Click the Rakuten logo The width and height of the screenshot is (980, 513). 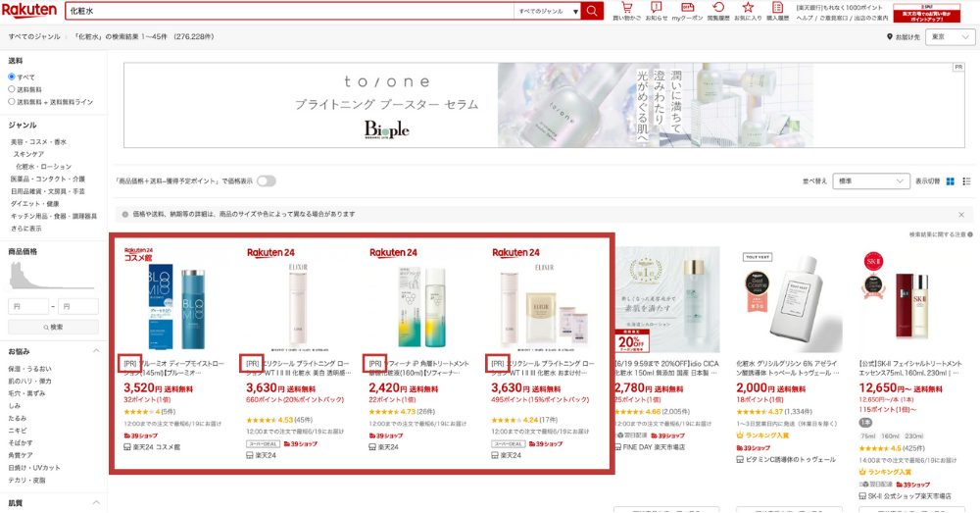(28, 10)
